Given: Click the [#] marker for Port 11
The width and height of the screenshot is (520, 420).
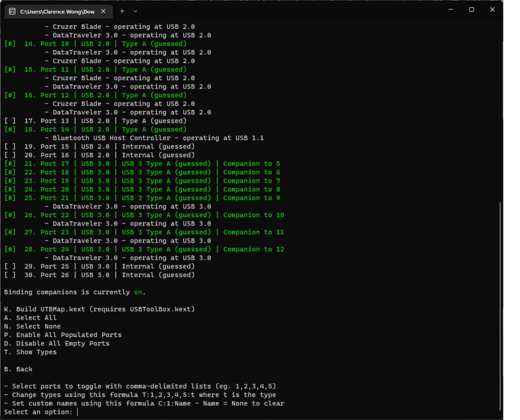Looking at the screenshot, I should coord(10,69).
